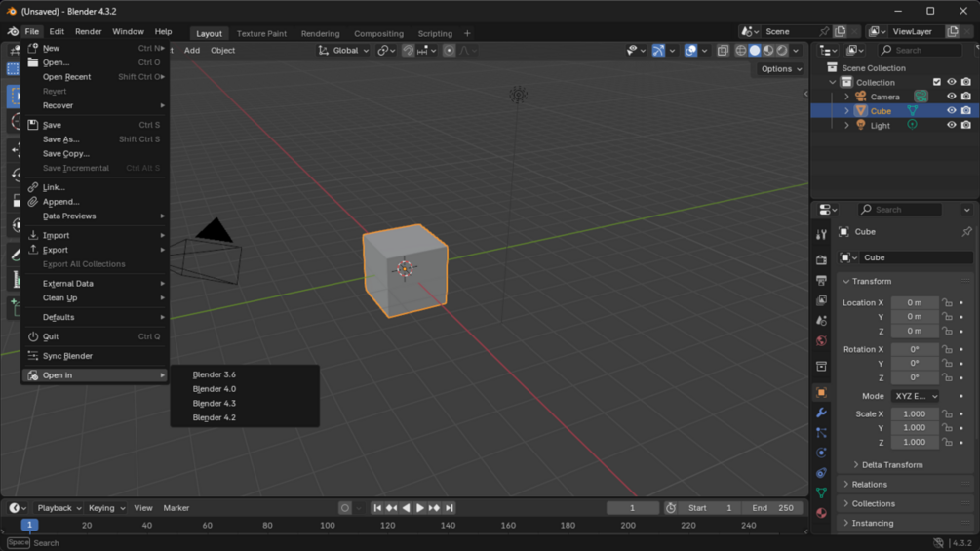
Task: Open the Particles properties tab
Action: point(821,432)
